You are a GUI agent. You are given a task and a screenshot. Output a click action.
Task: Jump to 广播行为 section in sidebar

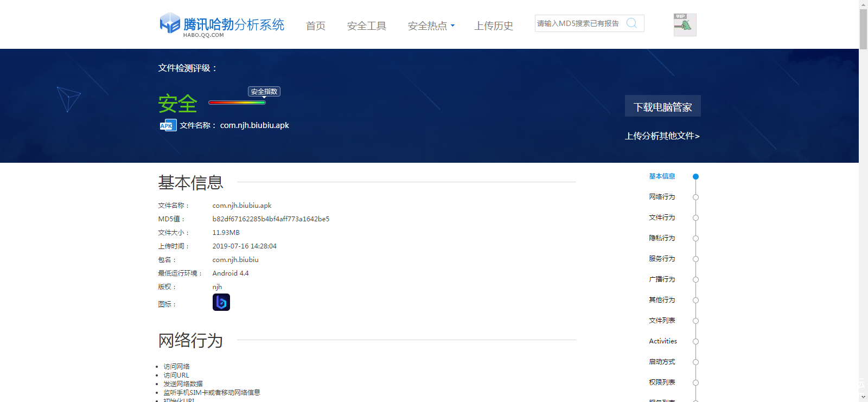click(x=662, y=279)
